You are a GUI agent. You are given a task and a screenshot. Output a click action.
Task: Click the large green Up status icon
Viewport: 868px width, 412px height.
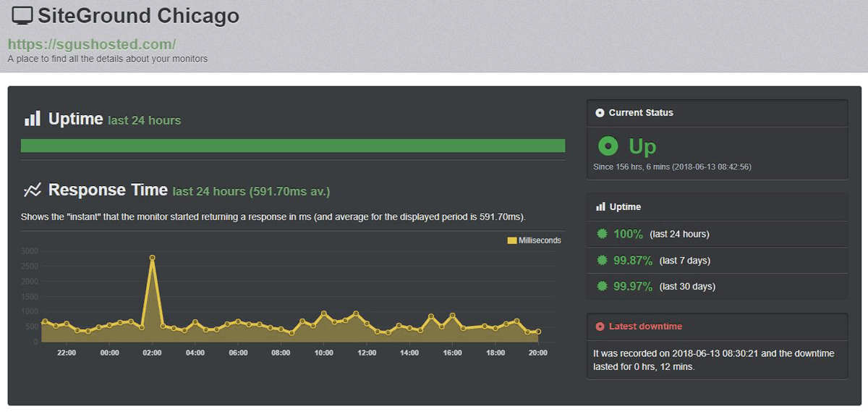(608, 146)
